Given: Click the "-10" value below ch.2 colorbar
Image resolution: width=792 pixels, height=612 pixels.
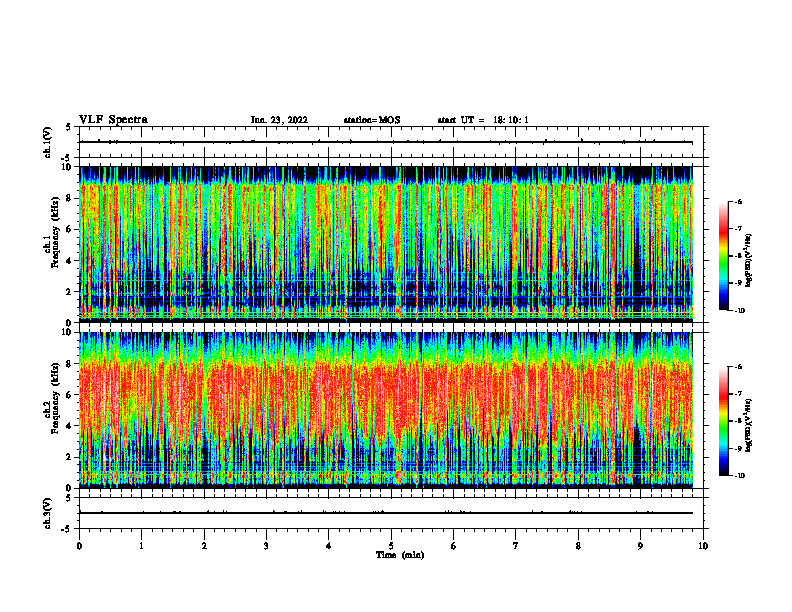Looking at the screenshot, I should [x=739, y=476].
